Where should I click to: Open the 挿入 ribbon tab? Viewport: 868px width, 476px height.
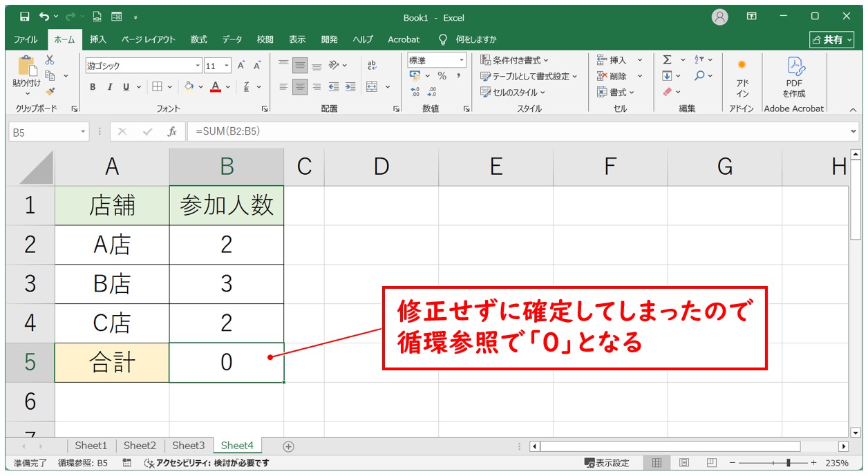[x=97, y=39]
